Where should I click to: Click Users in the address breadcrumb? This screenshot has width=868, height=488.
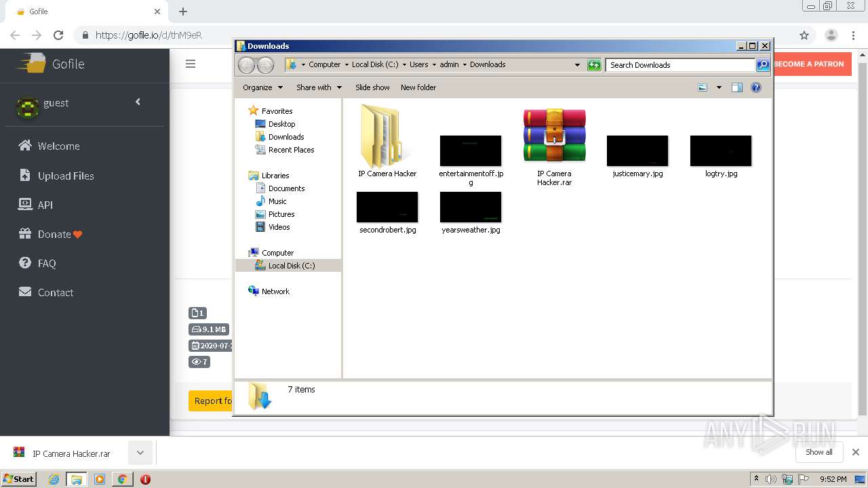click(x=418, y=64)
